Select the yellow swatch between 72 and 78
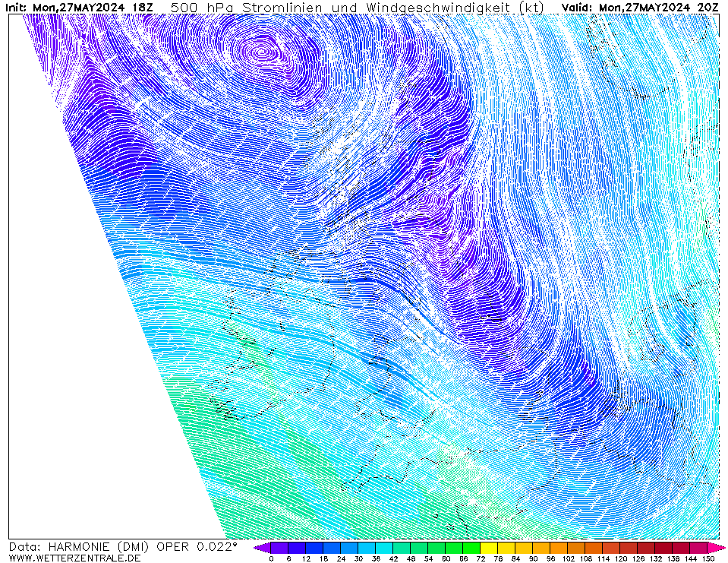This screenshot has height=563, width=728. click(x=490, y=548)
